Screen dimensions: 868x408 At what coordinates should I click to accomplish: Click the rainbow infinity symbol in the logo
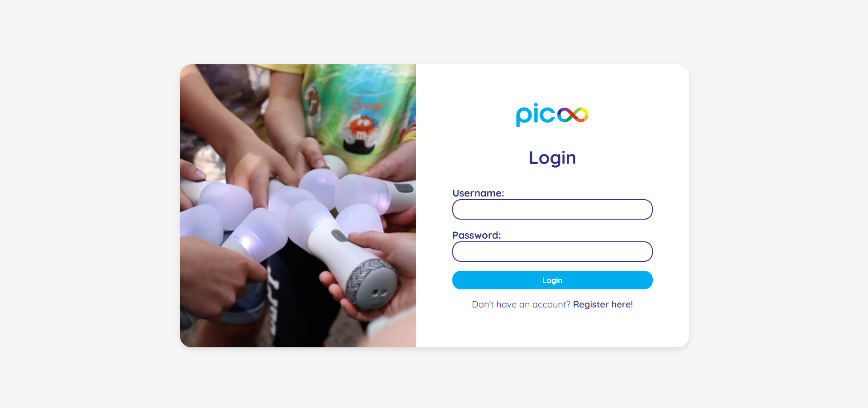(x=573, y=115)
